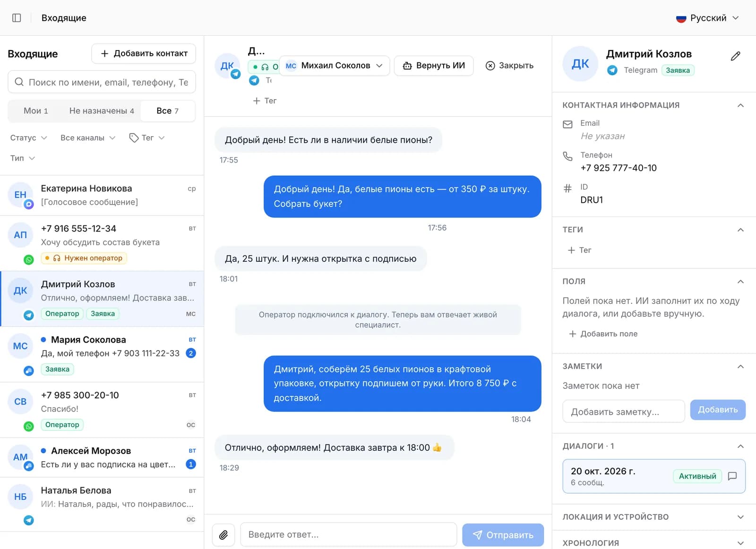
Task: Open the Тег filter dropdown
Action: pyautogui.click(x=147, y=137)
